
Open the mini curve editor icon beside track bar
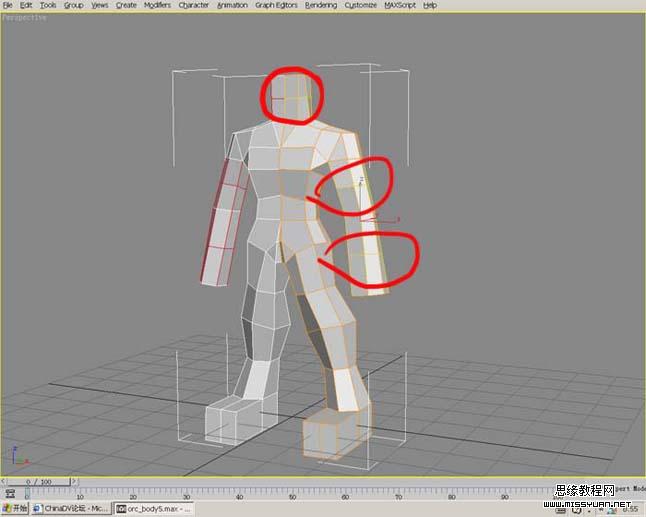(x=10, y=493)
